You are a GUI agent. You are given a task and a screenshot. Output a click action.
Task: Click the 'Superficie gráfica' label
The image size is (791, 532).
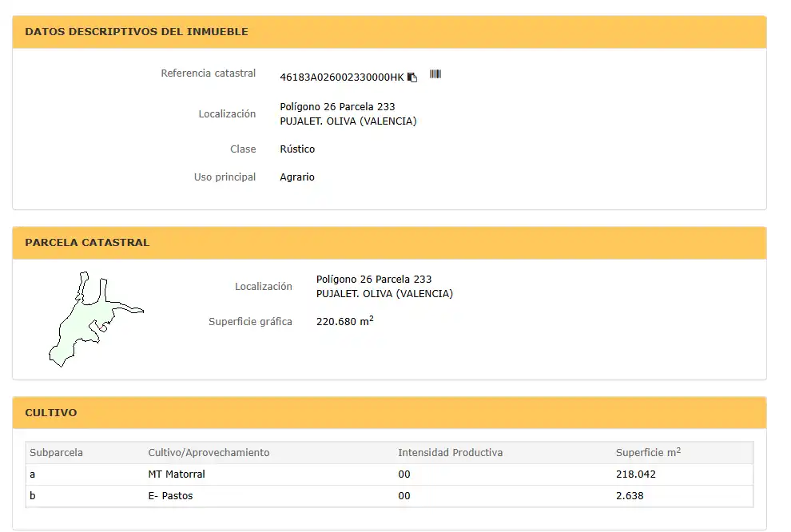[x=250, y=322]
